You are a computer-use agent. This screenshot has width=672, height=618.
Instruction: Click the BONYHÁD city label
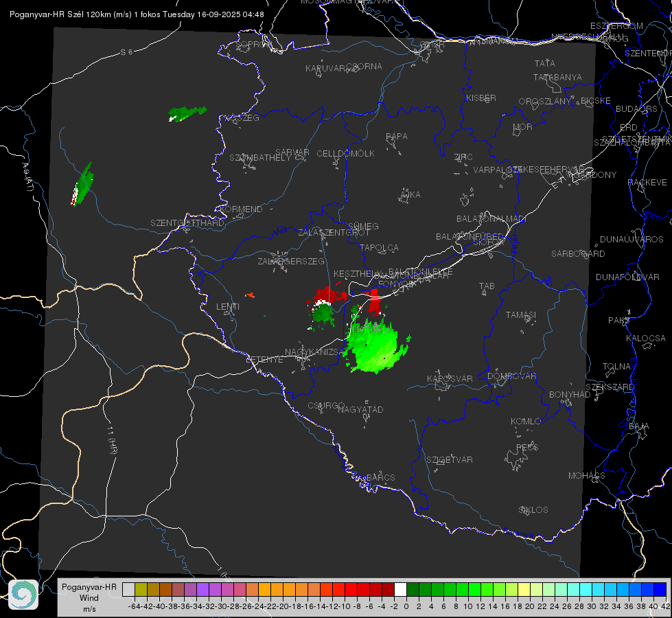[570, 394]
